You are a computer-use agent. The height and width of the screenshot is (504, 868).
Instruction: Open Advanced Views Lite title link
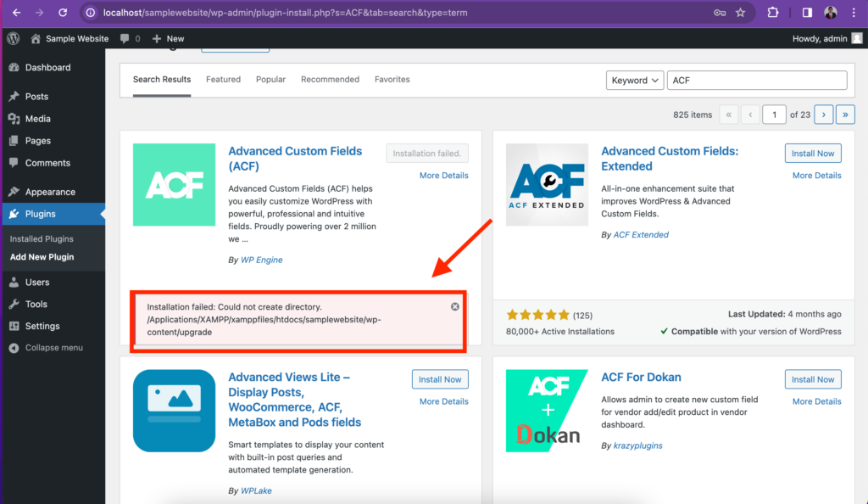294,400
